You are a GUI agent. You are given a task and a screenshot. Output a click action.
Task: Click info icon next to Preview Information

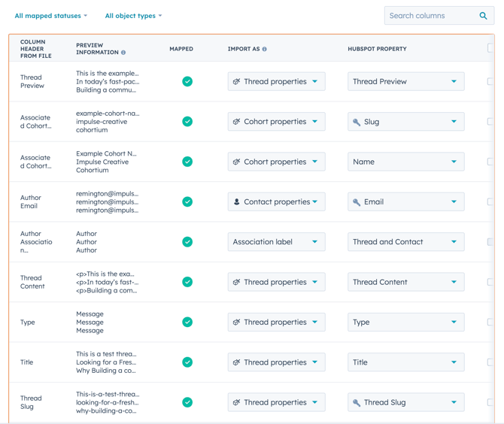(x=123, y=53)
